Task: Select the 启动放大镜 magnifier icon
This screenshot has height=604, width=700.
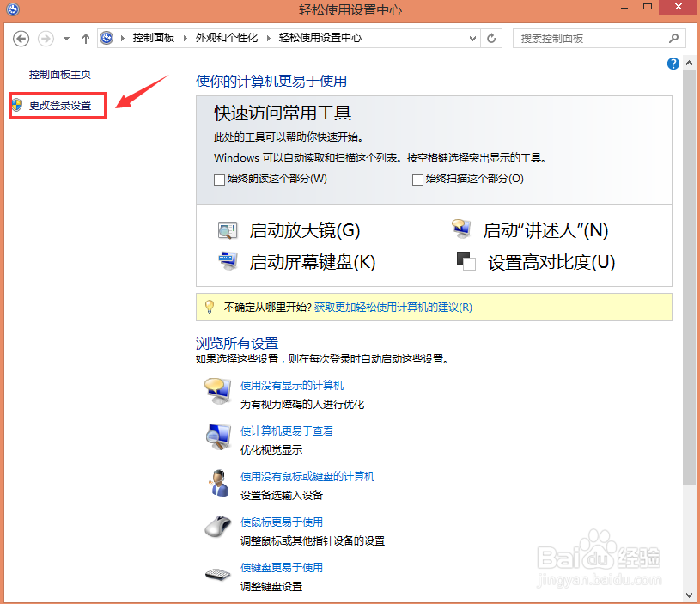Action: point(227,229)
